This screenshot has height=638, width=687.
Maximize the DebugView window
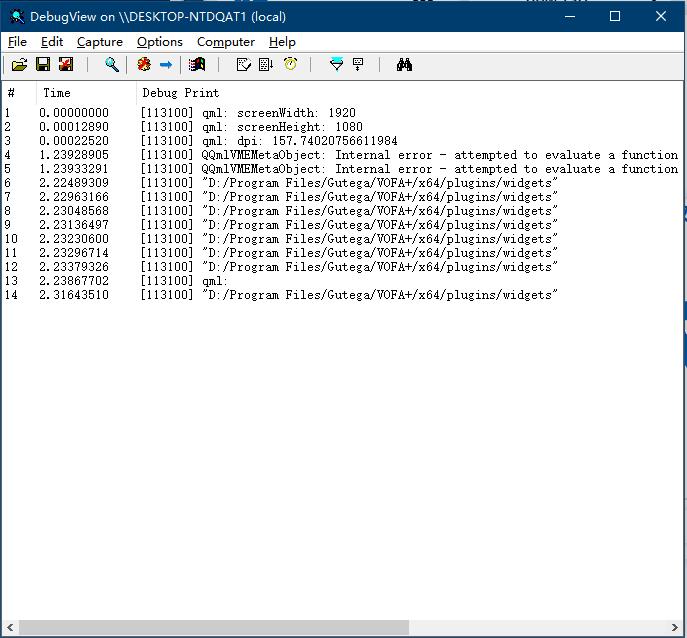click(615, 17)
